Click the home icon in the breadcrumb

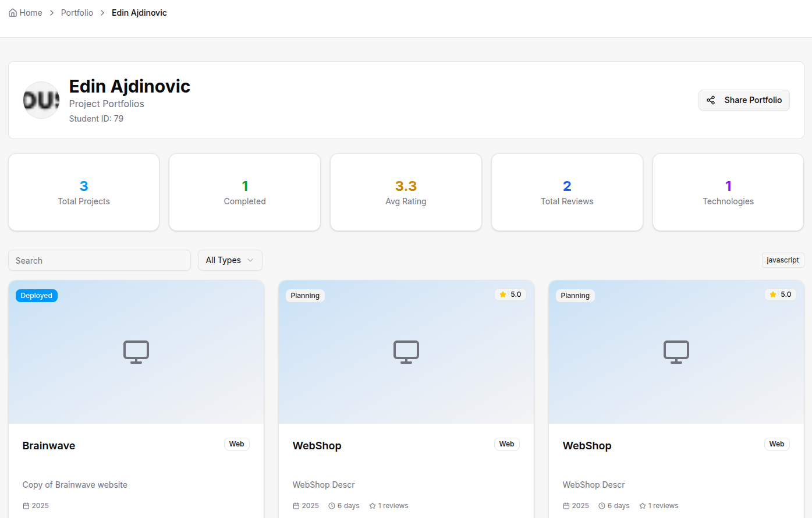click(12, 12)
